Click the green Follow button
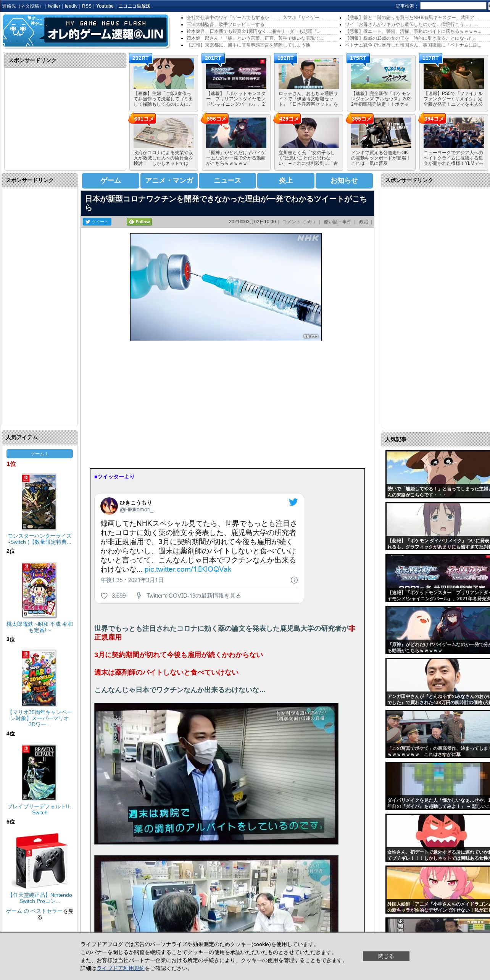490x980 pixels. [139, 222]
